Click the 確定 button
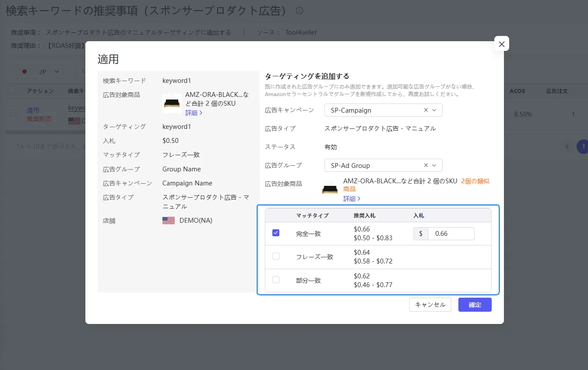The image size is (588, 370). (x=475, y=305)
